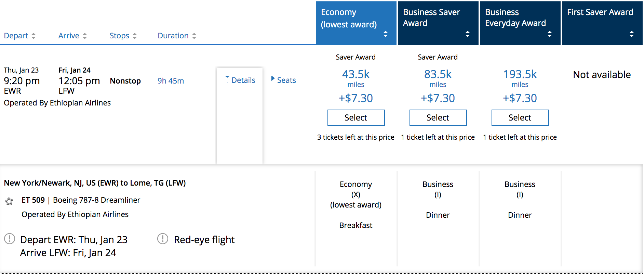
Task: Select the 83.5k miles Business Saver award
Action: tap(438, 118)
